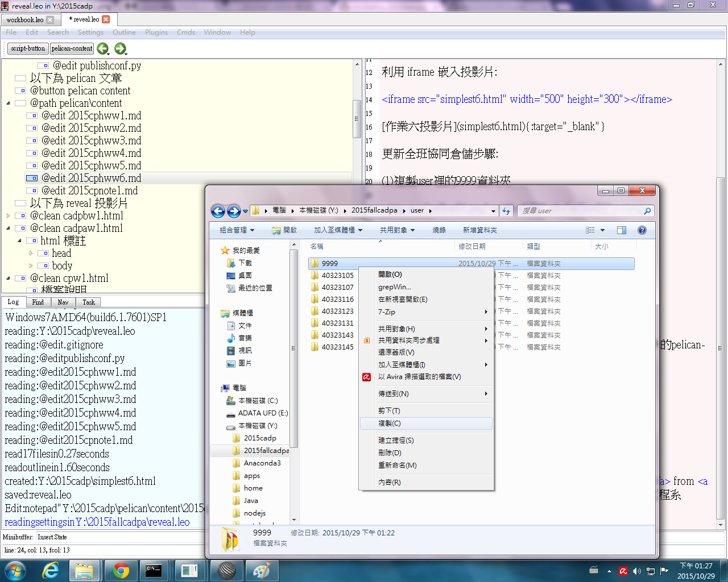Open the command prompt taskbar icon
The height and width of the screenshot is (582, 728).
[154, 570]
